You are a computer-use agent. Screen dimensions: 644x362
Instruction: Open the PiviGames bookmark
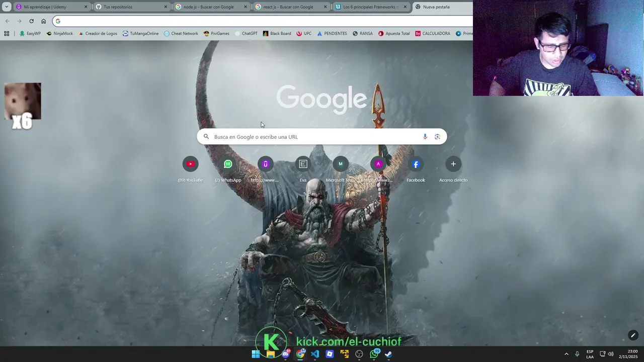tap(216, 34)
